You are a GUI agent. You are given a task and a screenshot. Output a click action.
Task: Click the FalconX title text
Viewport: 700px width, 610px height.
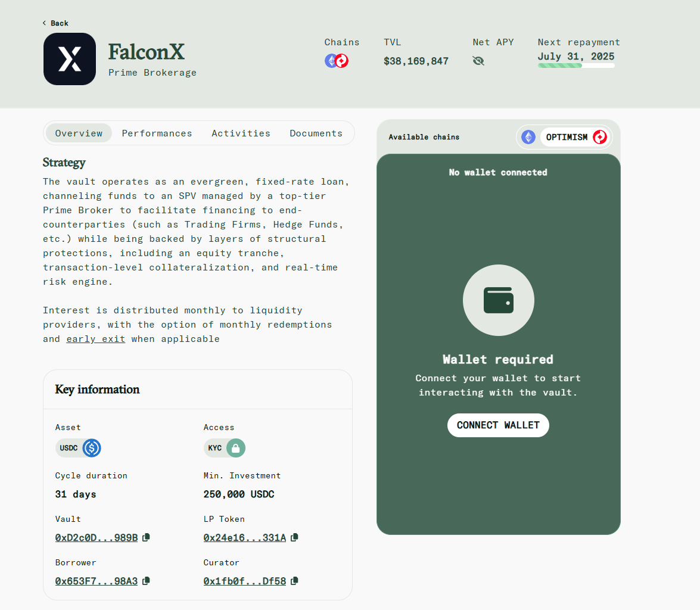click(147, 52)
